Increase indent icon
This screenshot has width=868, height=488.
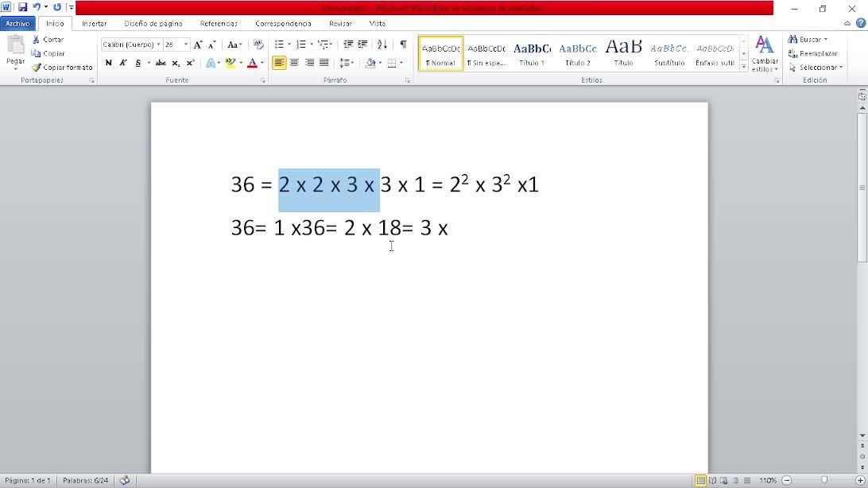362,45
